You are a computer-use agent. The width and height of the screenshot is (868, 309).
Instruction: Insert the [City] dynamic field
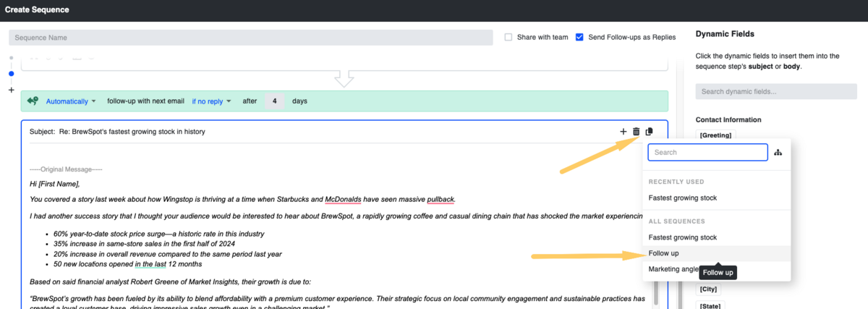[x=709, y=289]
